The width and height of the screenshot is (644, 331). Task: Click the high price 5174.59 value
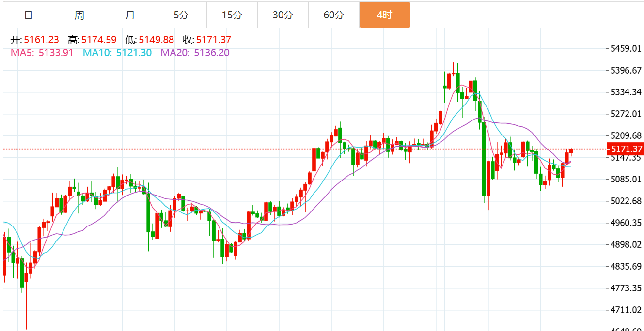99,40
